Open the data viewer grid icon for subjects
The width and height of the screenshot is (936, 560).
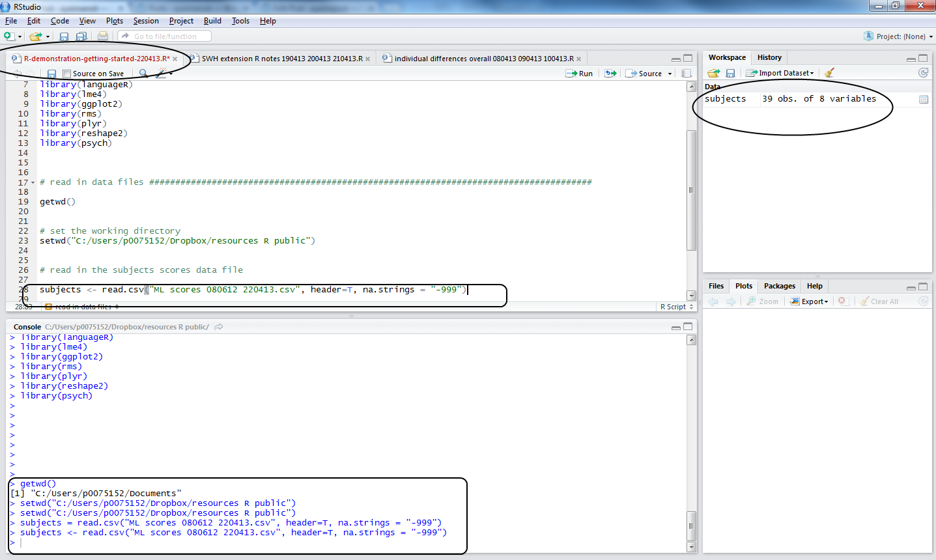tap(923, 99)
